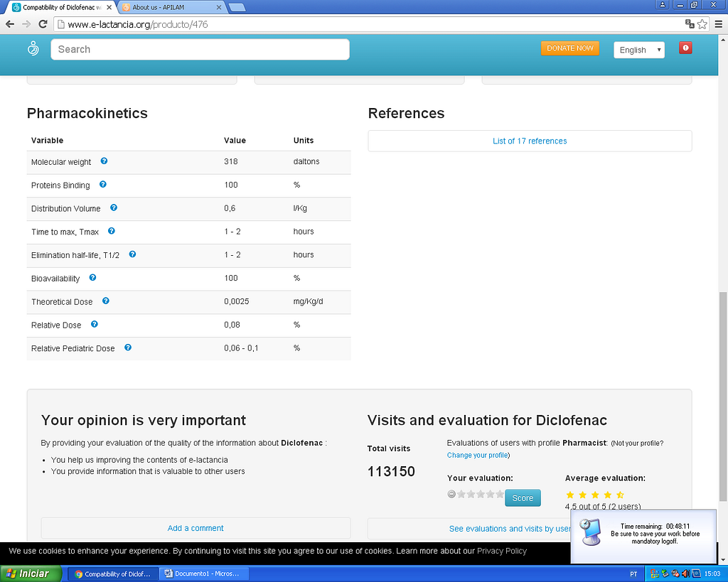
Task: Open a new browser tab
Action: (237, 7)
